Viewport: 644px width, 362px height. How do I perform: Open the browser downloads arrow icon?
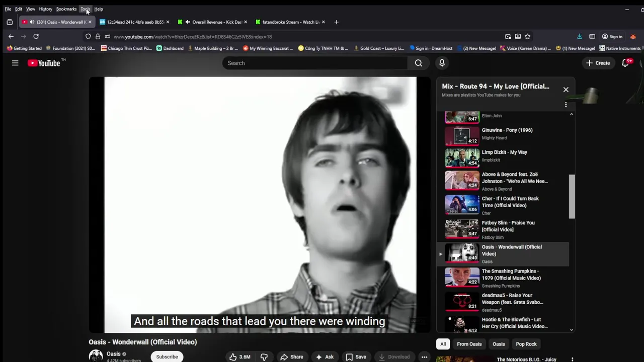click(x=580, y=36)
